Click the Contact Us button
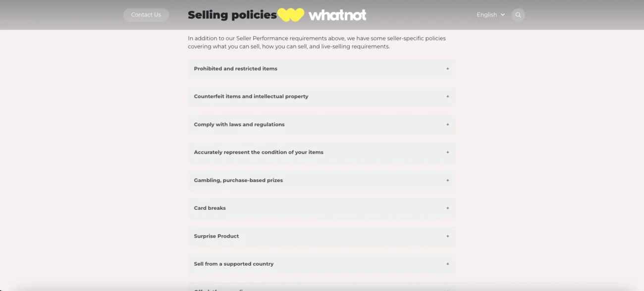This screenshot has width=644, height=291. (x=146, y=15)
